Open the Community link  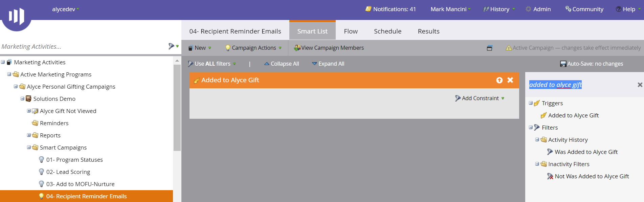pos(584,9)
